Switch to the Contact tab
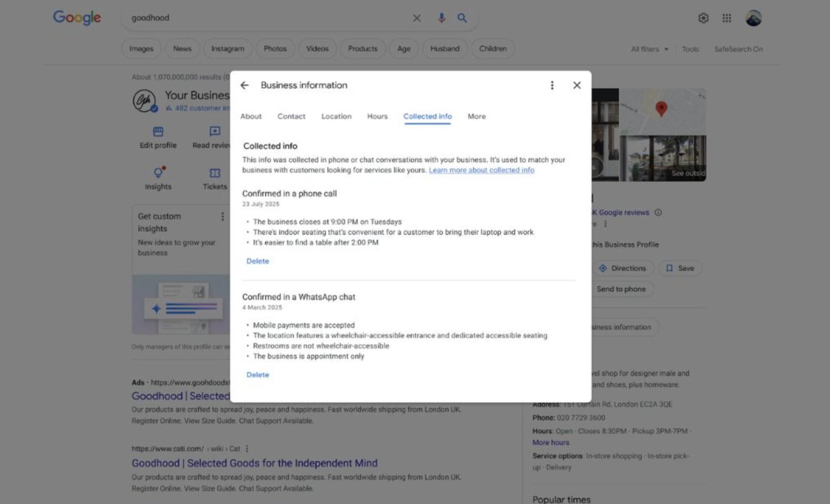This screenshot has height=504, width=830. (291, 116)
